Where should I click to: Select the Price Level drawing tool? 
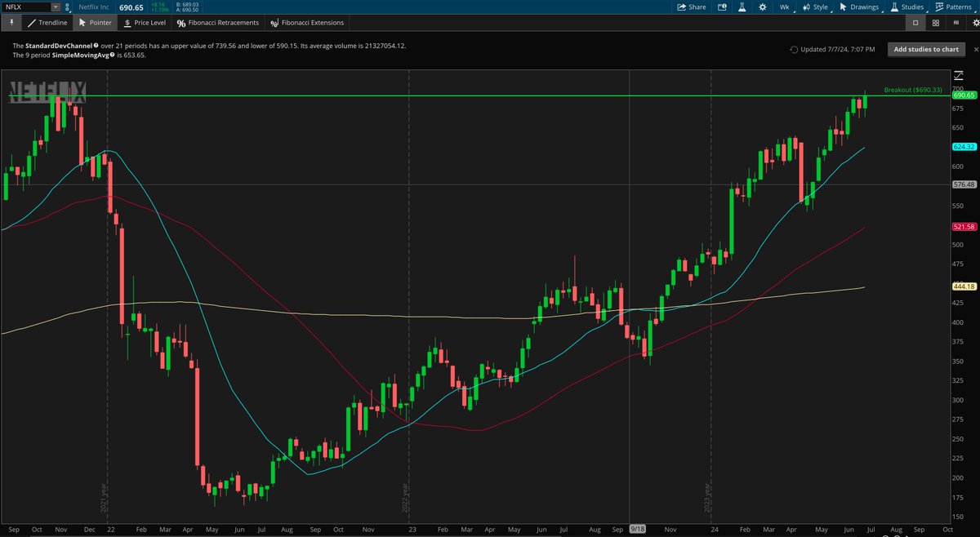[x=143, y=23]
